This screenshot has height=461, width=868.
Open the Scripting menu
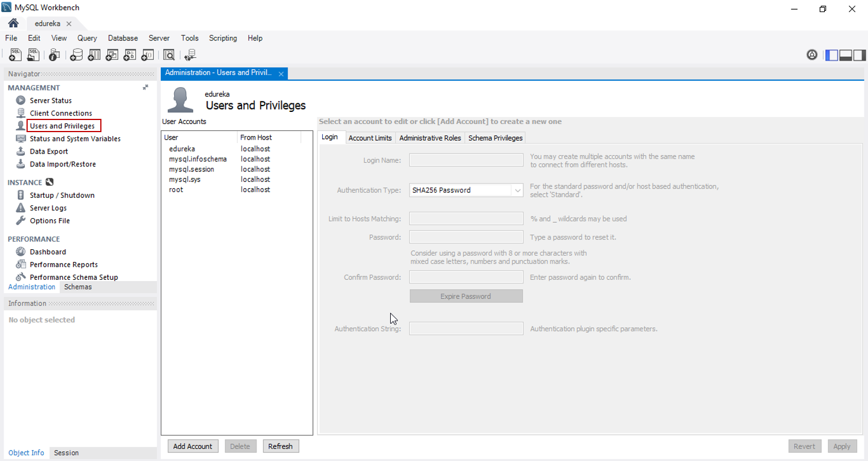tap(223, 38)
